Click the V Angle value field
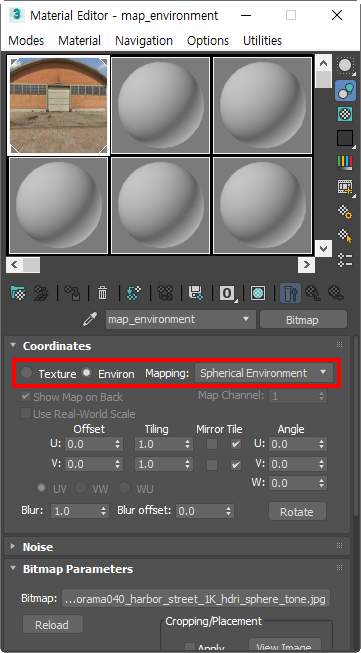This screenshot has height=653, width=361. pyautogui.click(x=293, y=464)
